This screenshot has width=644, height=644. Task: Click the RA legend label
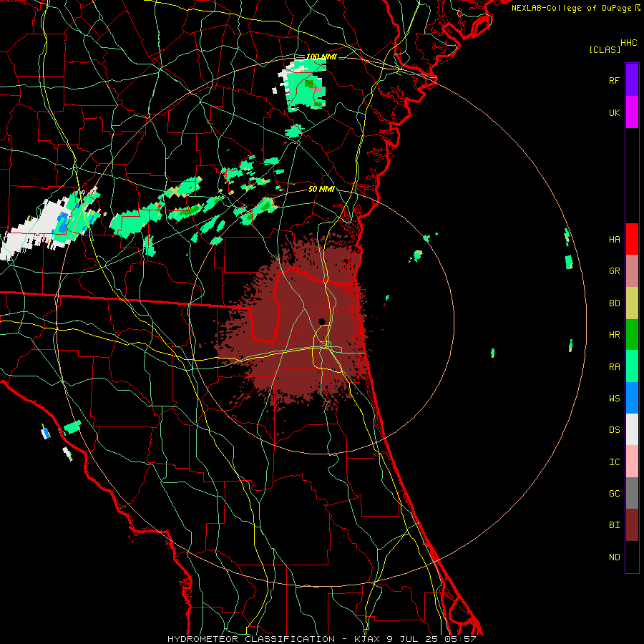click(x=615, y=367)
